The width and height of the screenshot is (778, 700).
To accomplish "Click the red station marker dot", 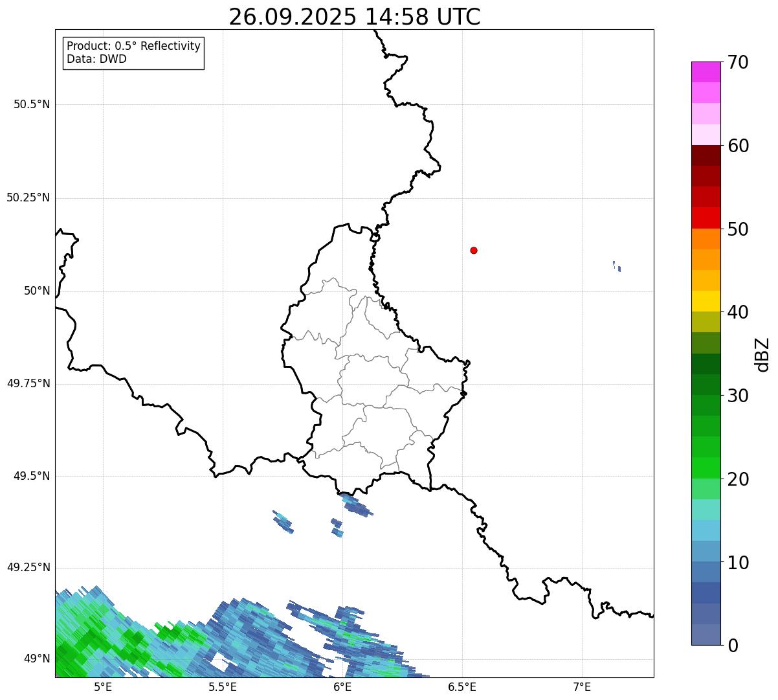I will [474, 250].
